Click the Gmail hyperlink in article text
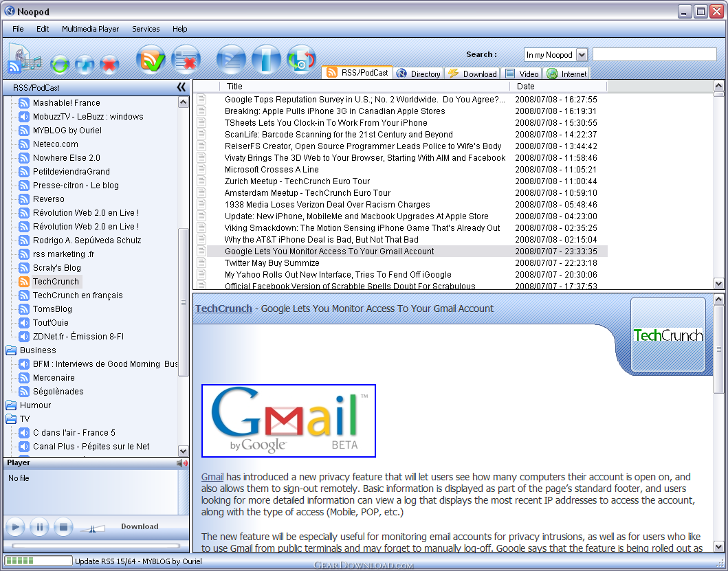Image resolution: width=728 pixels, height=571 pixels. coord(212,477)
